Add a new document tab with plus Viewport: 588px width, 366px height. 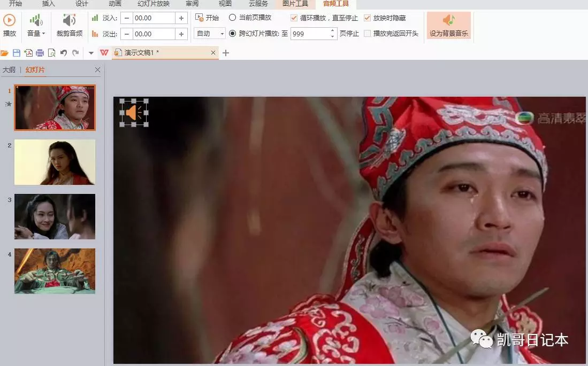point(226,53)
